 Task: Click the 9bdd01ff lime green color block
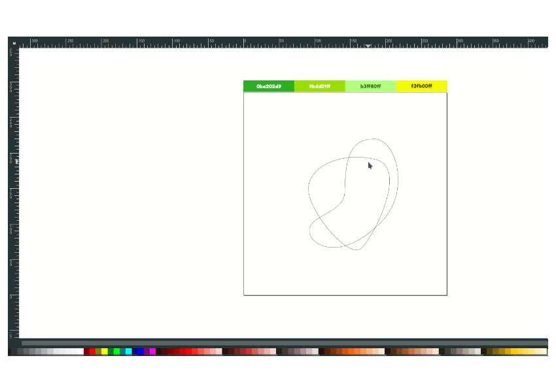pyautogui.click(x=319, y=86)
